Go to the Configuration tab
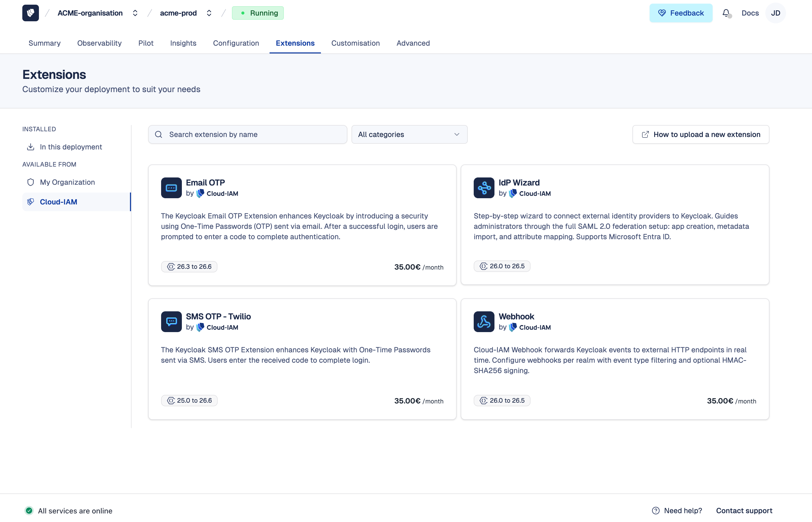This screenshot has height=522, width=812. [236, 43]
